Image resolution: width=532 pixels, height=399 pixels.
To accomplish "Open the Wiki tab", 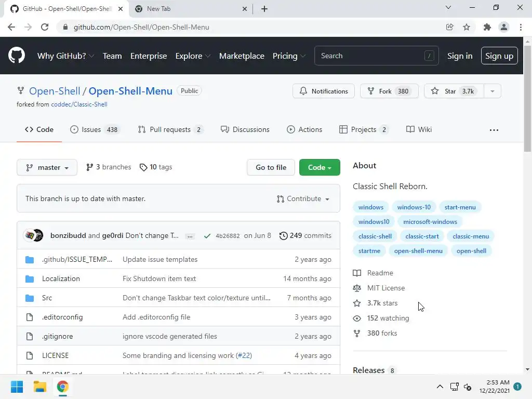I will [419, 129].
